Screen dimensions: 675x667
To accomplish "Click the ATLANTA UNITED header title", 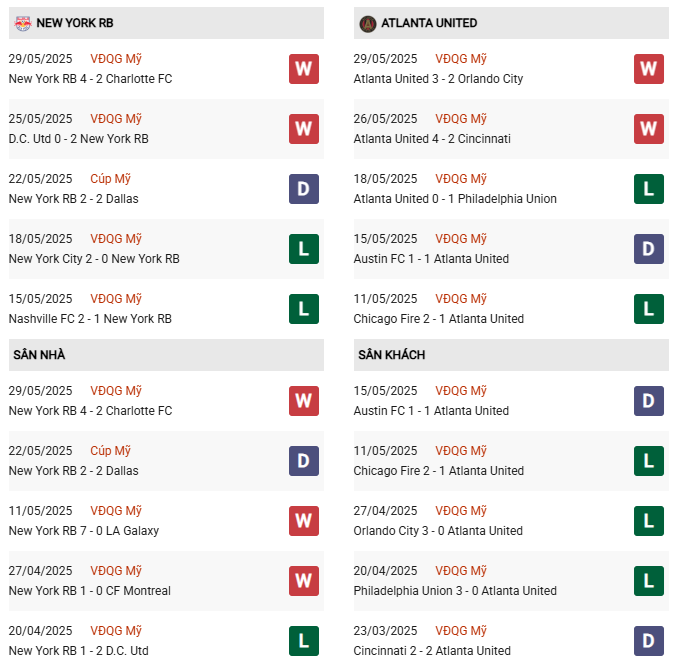I will (429, 23).
